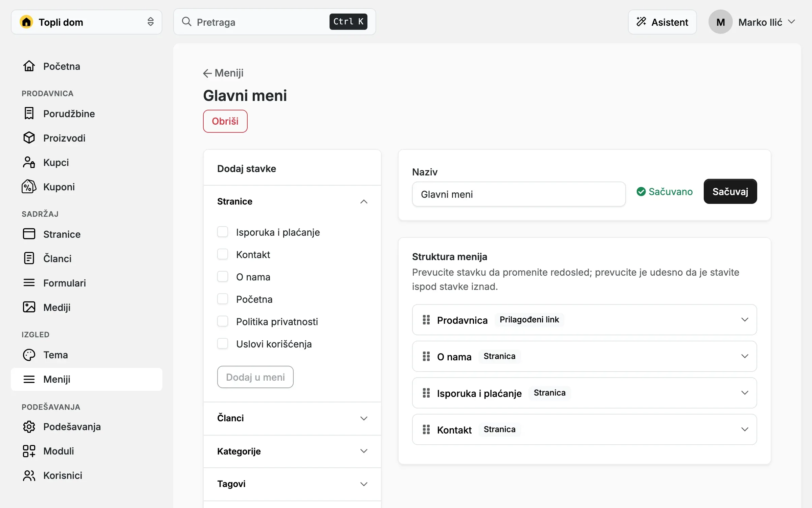
Task: Open the Marko Ilić account menu
Action: coord(752,22)
